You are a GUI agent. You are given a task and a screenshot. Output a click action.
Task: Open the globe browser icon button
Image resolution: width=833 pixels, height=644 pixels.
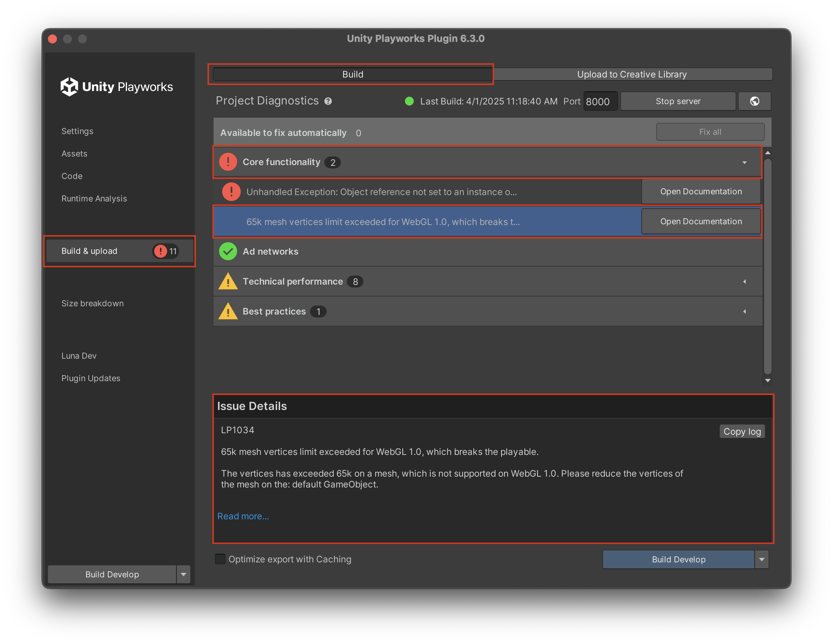(x=754, y=101)
